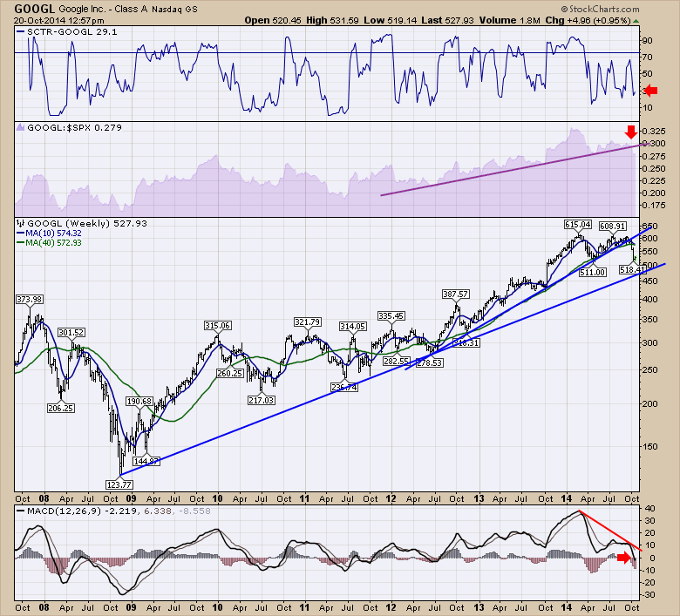The image size is (680, 616).
Task: Click the 0.175 tick on ratio axis
Action: click(654, 206)
